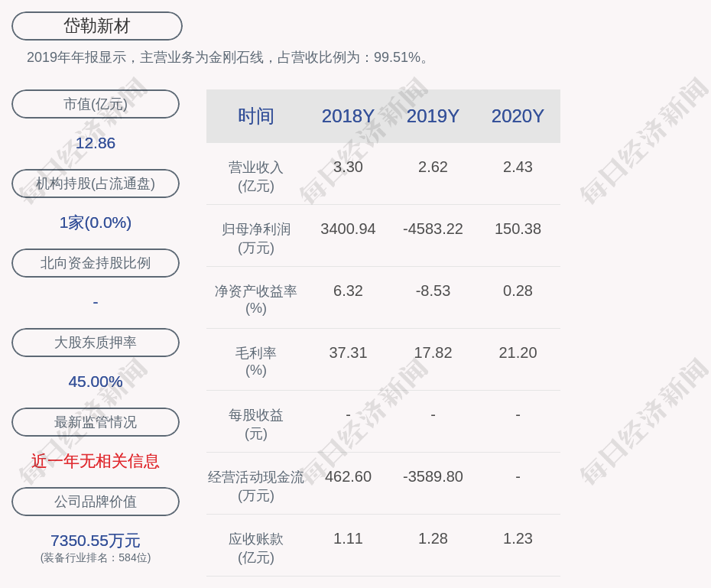Screen dimensions: 711x588
Task: Click the 每股收益 dash in the 2019Y column
Action: click(x=433, y=414)
